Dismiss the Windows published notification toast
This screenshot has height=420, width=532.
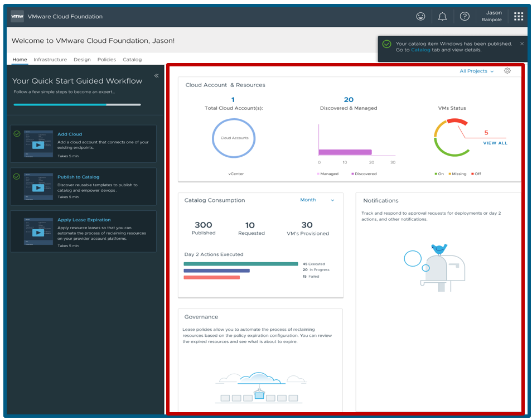click(x=521, y=43)
